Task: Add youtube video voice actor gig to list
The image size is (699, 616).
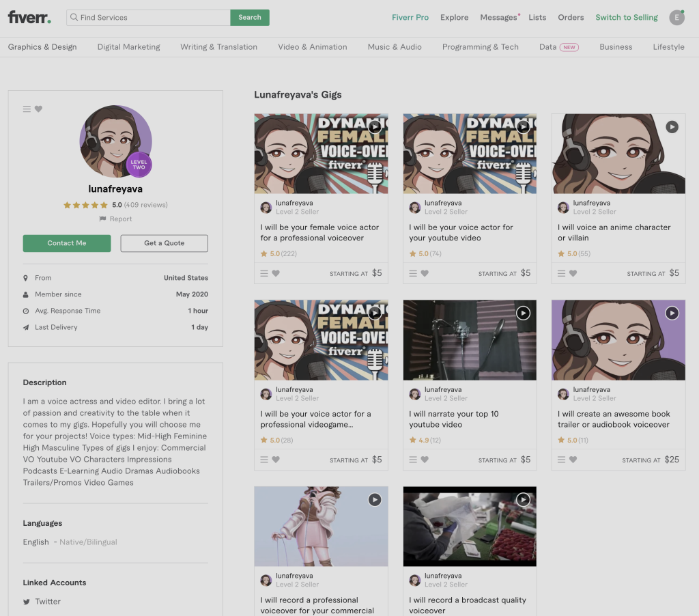Action: [413, 273]
